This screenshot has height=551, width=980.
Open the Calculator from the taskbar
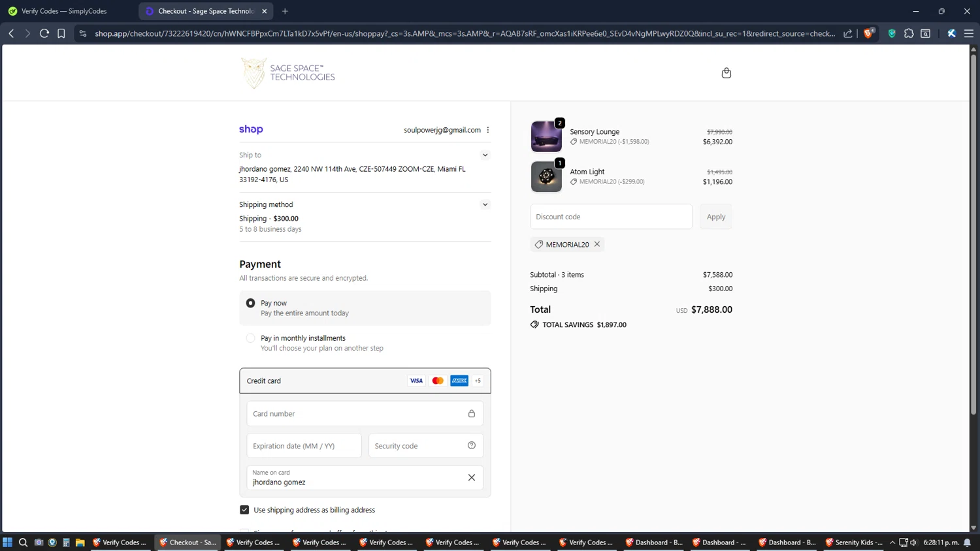click(x=66, y=543)
